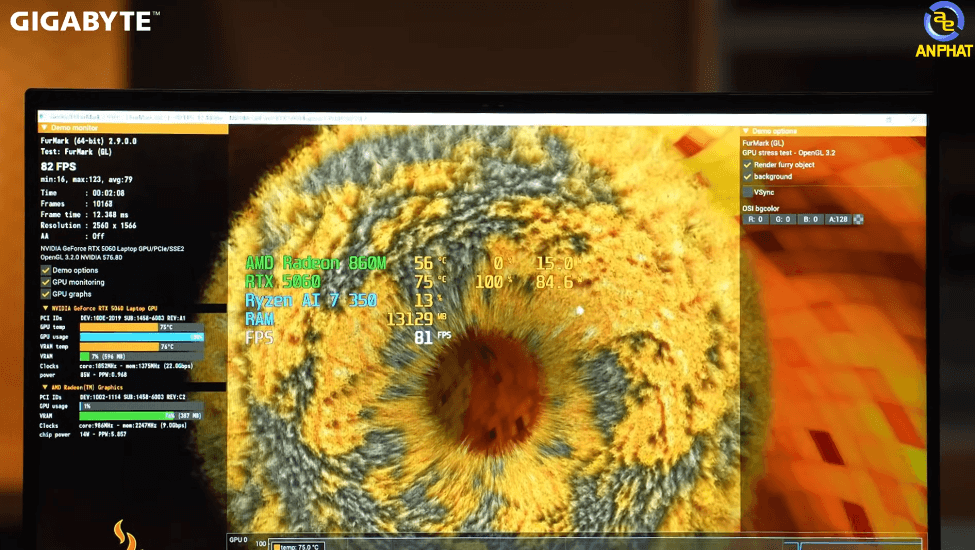The height and width of the screenshot is (550, 975).
Task: Click the AMD Radeon VRAM (387 MB) bar
Action: 142,416
